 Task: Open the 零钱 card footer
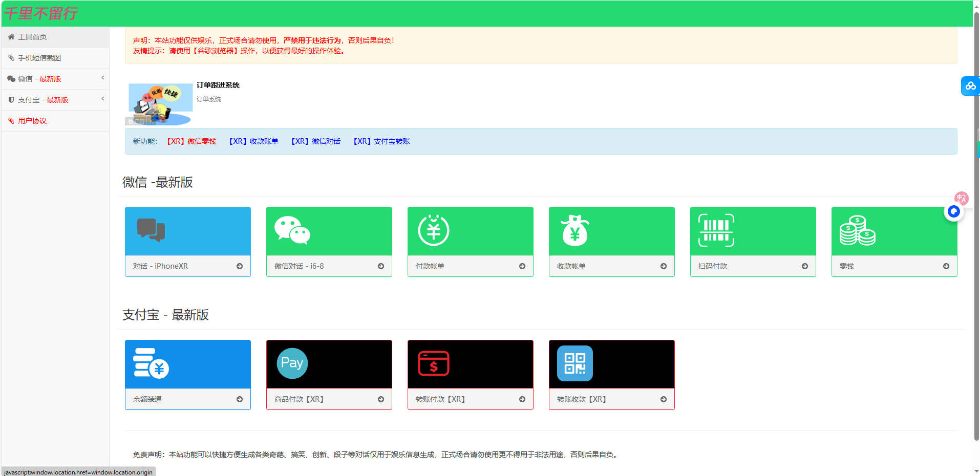tap(894, 266)
